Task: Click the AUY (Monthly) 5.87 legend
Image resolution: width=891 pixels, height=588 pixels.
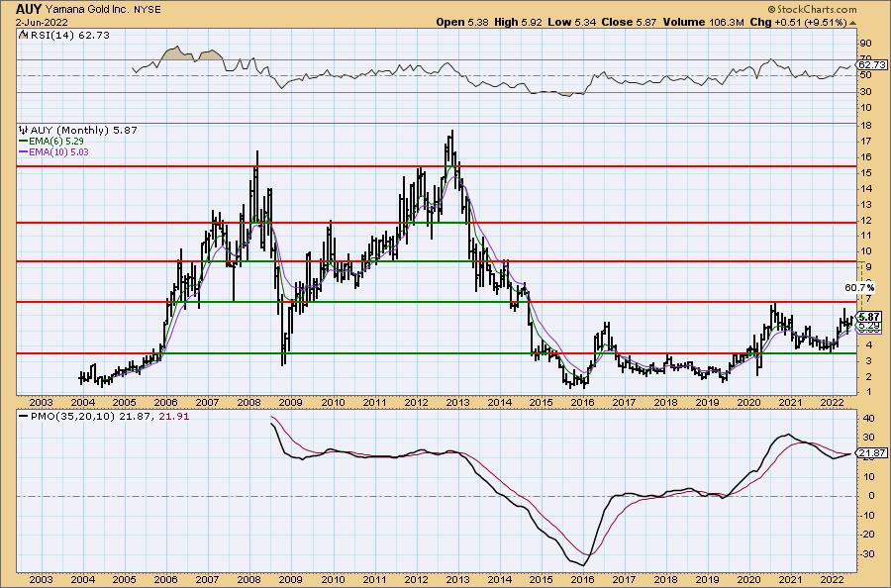Action: [84, 130]
